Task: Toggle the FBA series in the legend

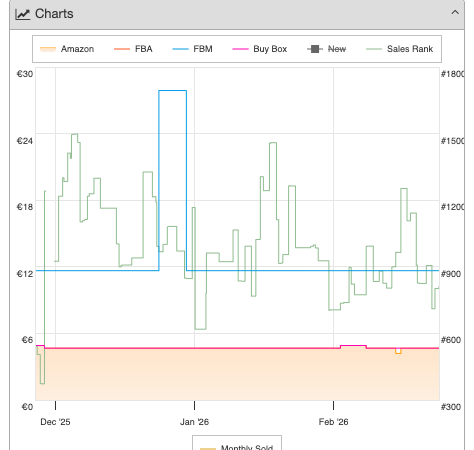Action: [133, 49]
